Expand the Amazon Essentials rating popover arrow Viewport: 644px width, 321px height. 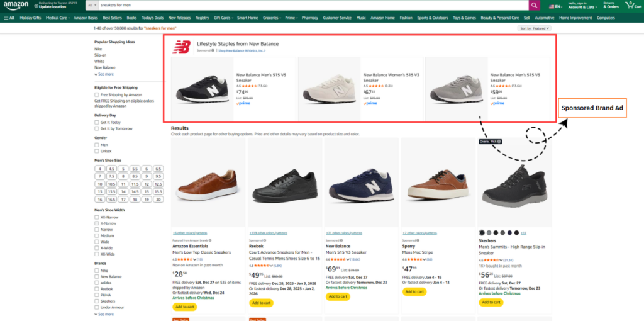(x=195, y=259)
